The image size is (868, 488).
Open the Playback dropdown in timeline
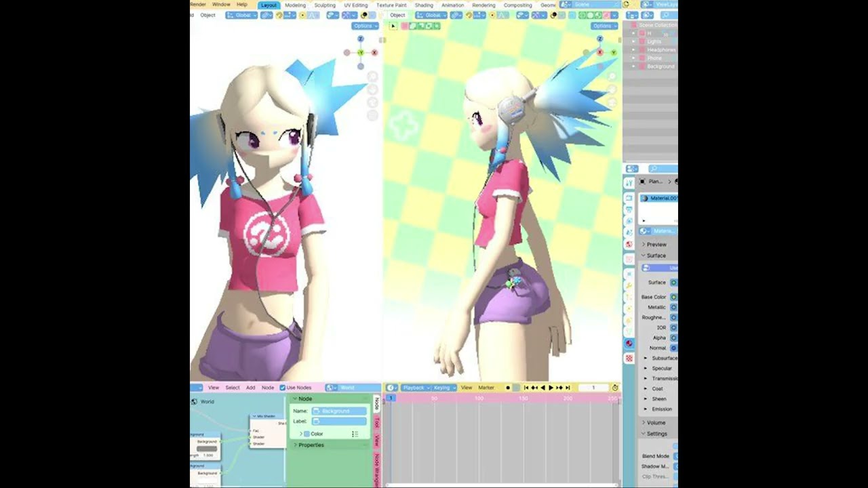[416, 388]
